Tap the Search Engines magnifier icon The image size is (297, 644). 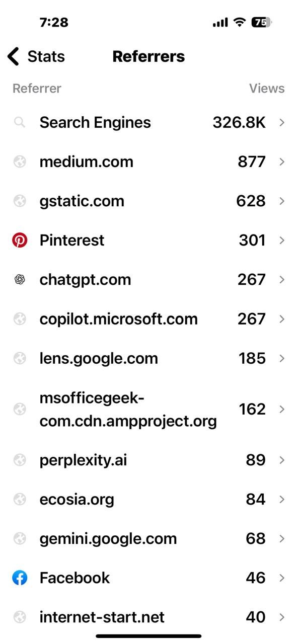point(20,122)
